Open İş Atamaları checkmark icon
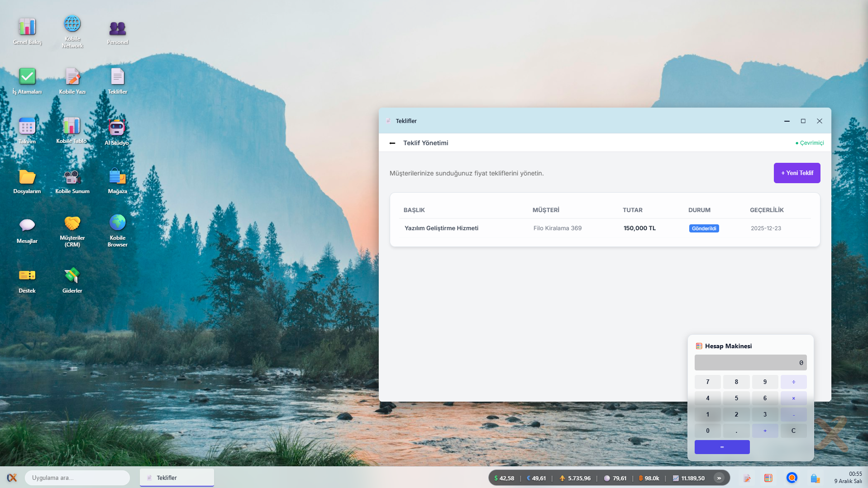Viewport: 868px width, 488px height. pyautogui.click(x=27, y=77)
